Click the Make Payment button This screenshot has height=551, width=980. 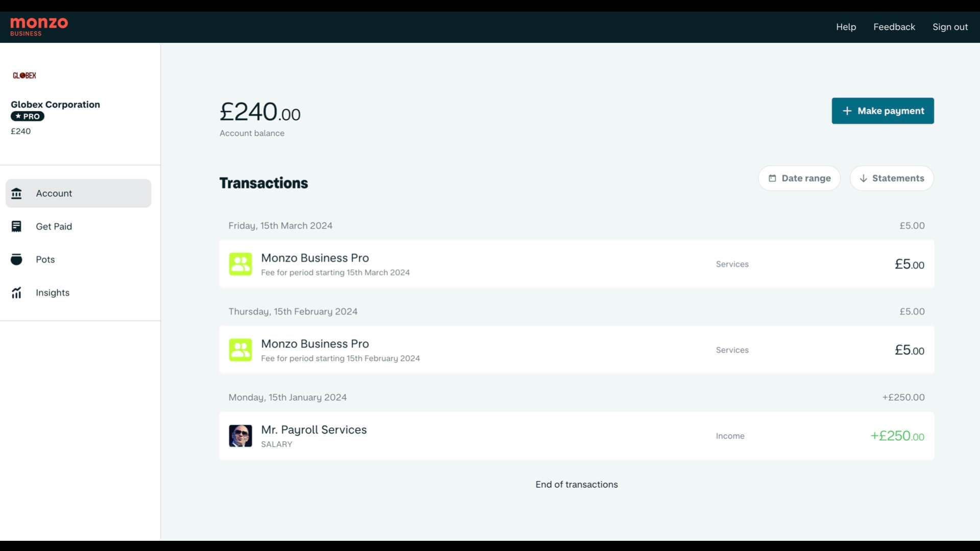(883, 110)
